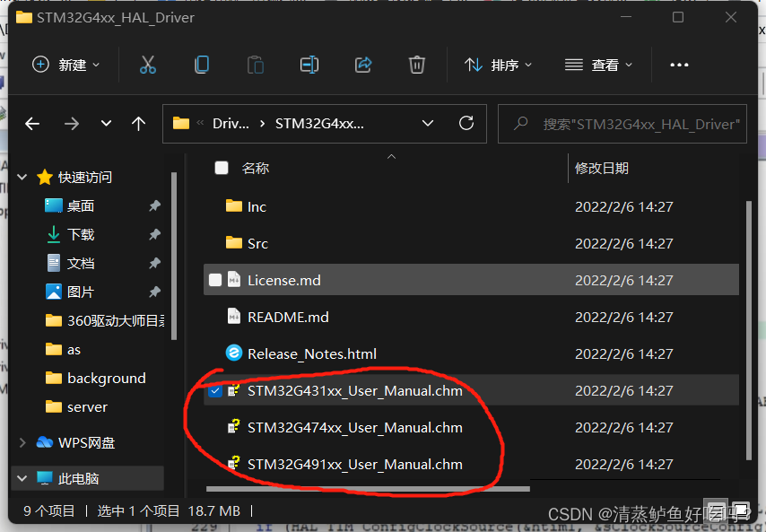Click the Src folder icon
The width and height of the screenshot is (766, 532).
(x=234, y=243)
